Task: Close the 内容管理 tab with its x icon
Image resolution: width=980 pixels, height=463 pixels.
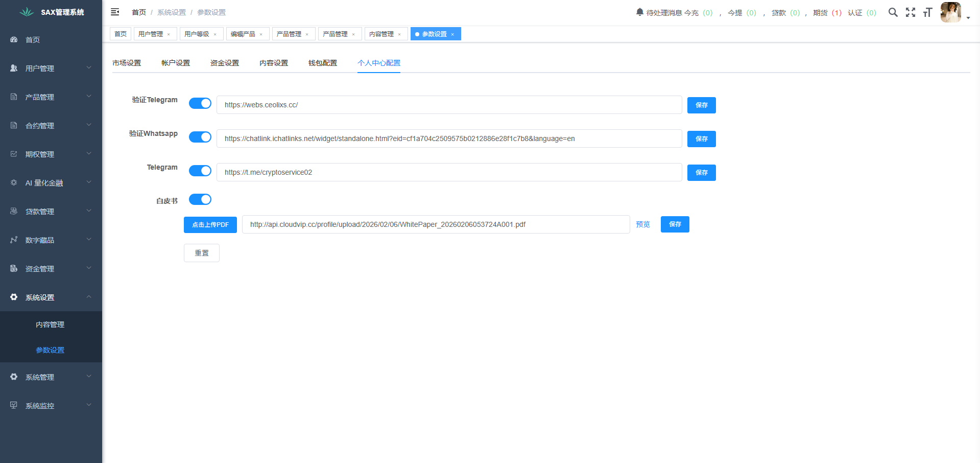Action: coord(399,34)
